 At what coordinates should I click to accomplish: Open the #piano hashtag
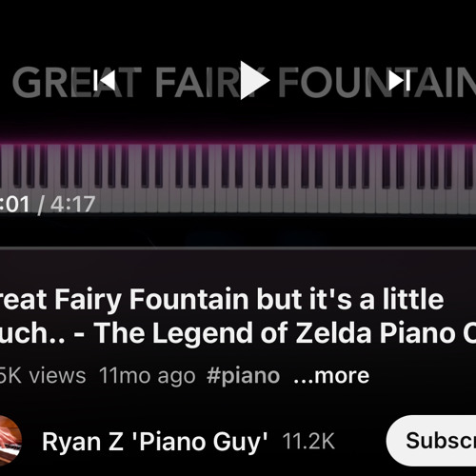(x=243, y=376)
